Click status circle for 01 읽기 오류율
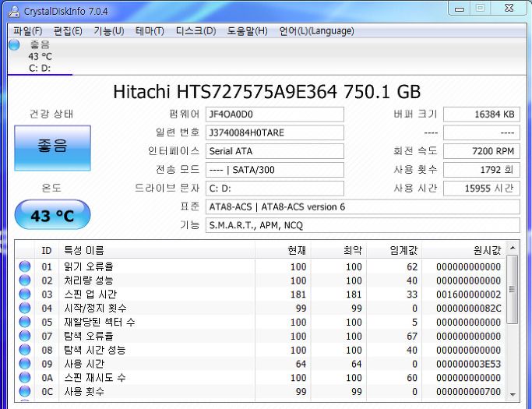Image resolution: width=532 pixels, height=409 pixels. click(x=25, y=266)
